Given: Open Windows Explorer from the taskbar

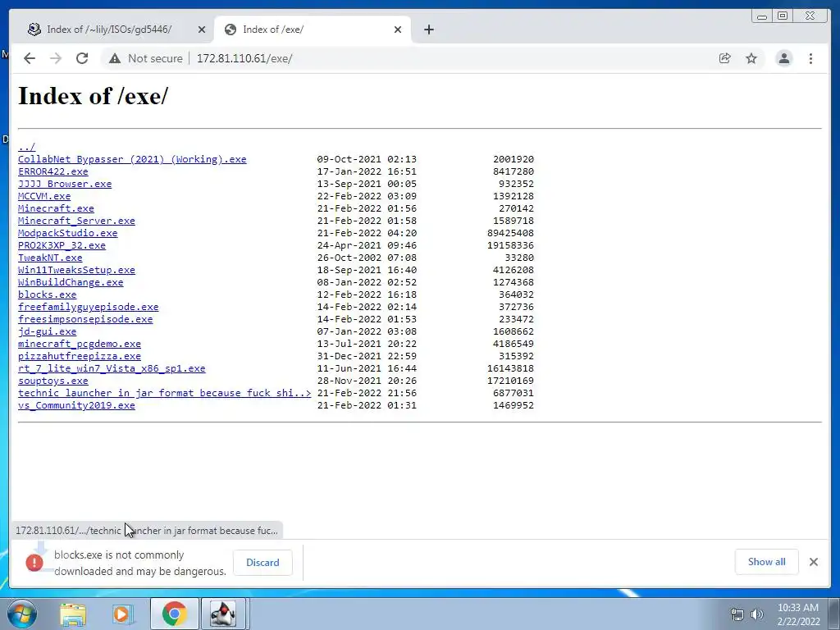Looking at the screenshot, I should (73, 614).
